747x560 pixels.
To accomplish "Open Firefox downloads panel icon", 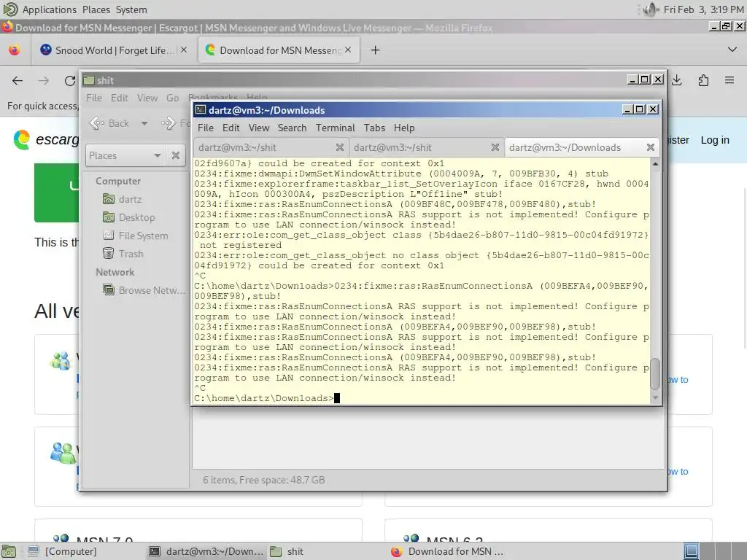I will coord(677,80).
